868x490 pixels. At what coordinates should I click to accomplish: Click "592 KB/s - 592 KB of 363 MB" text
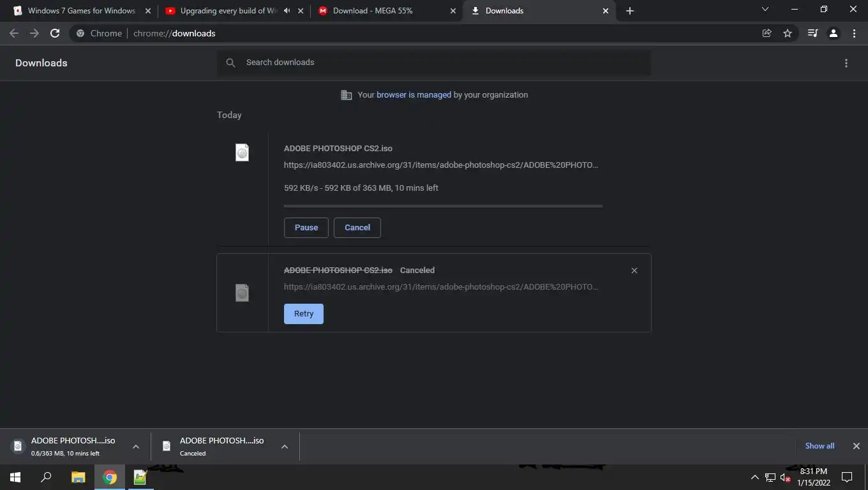point(337,188)
